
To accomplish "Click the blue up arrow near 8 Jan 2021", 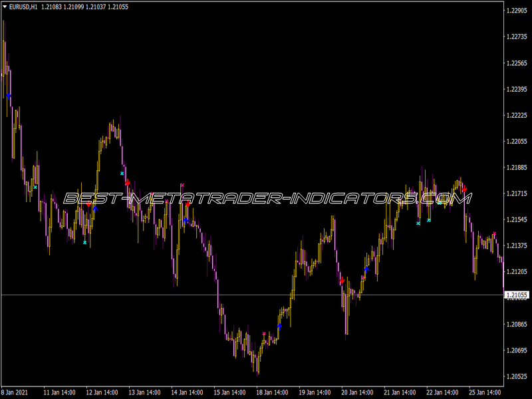I will (9, 95).
